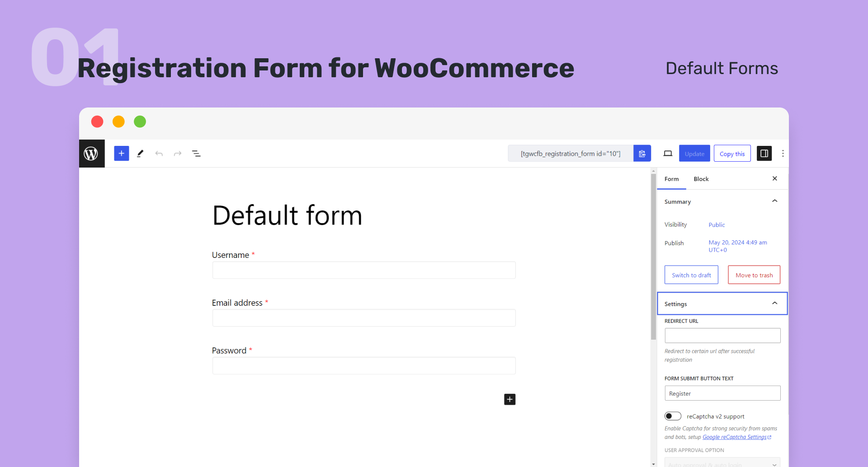Toggle the settings sidebar panel icon
The height and width of the screenshot is (467, 868).
(x=764, y=154)
